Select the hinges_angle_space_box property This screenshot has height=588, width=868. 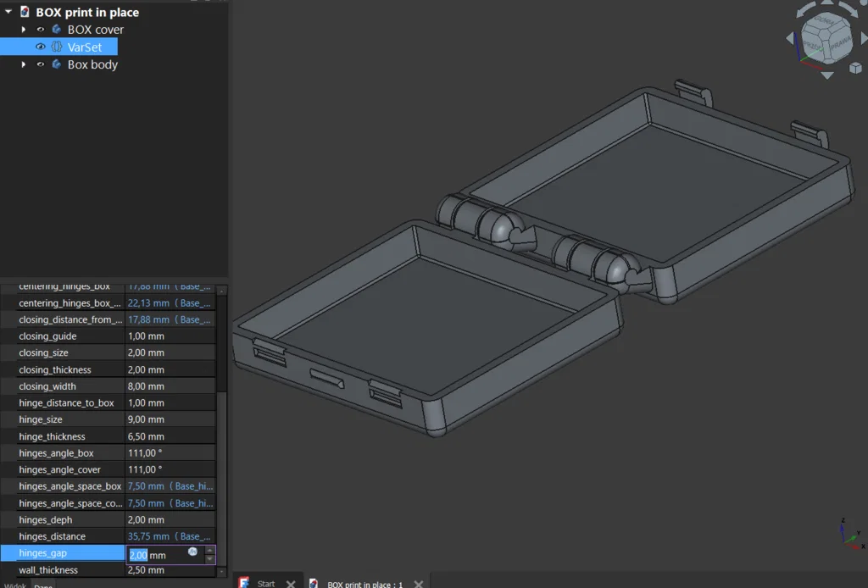pos(70,485)
